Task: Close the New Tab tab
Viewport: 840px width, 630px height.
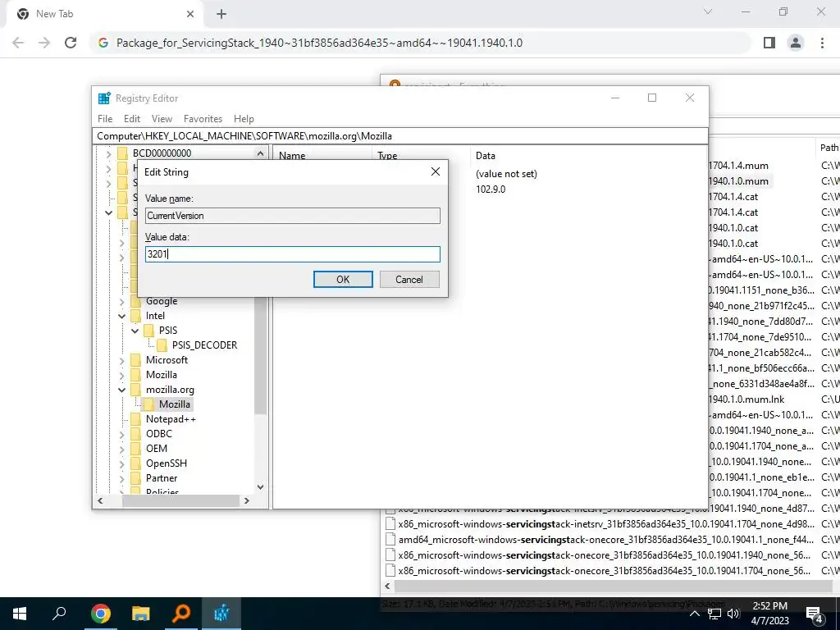Action: coord(190,14)
